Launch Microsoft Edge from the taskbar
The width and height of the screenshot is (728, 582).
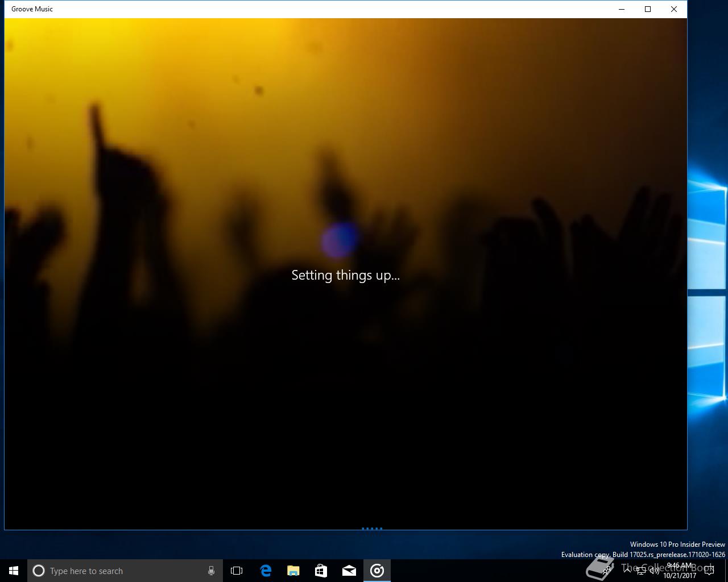(266, 571)
